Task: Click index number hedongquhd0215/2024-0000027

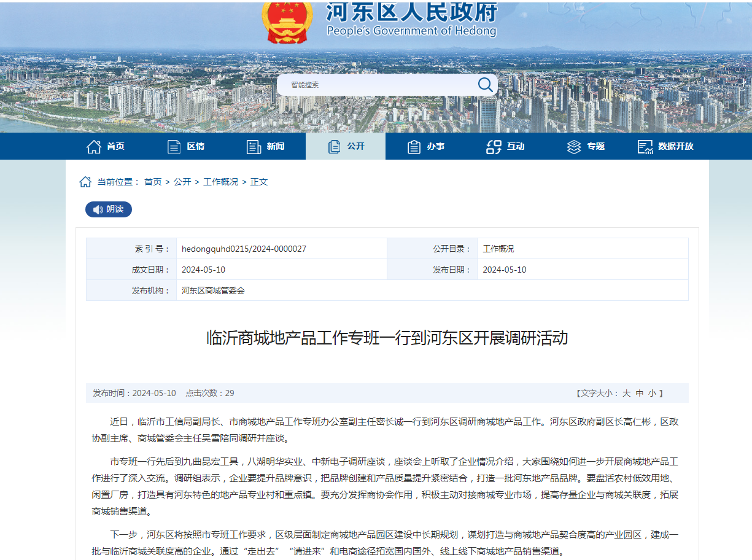Action: point(244,249)
